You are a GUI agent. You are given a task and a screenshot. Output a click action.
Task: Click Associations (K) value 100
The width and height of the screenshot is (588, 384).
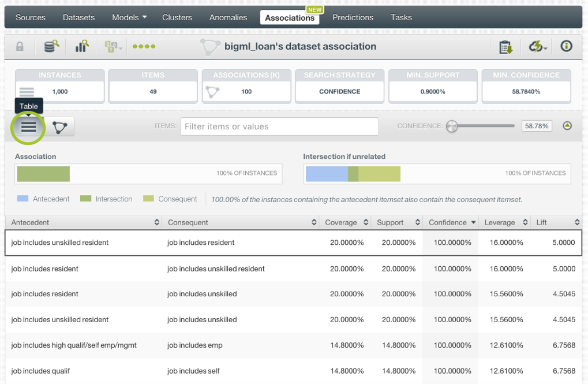(246, 92)
